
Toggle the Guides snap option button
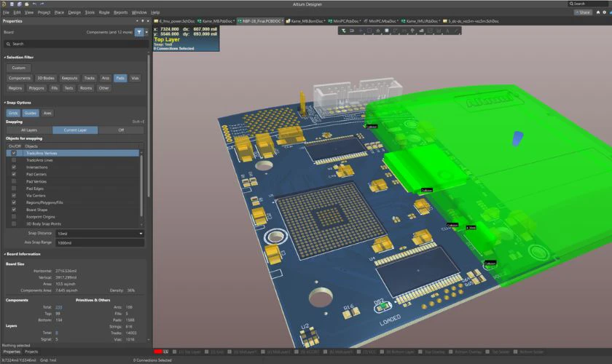pos(30,113)
